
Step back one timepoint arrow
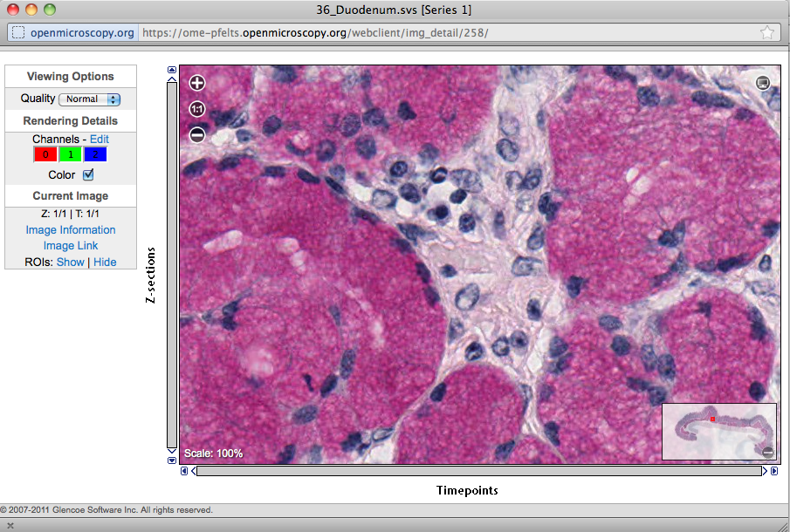(194, 471)
